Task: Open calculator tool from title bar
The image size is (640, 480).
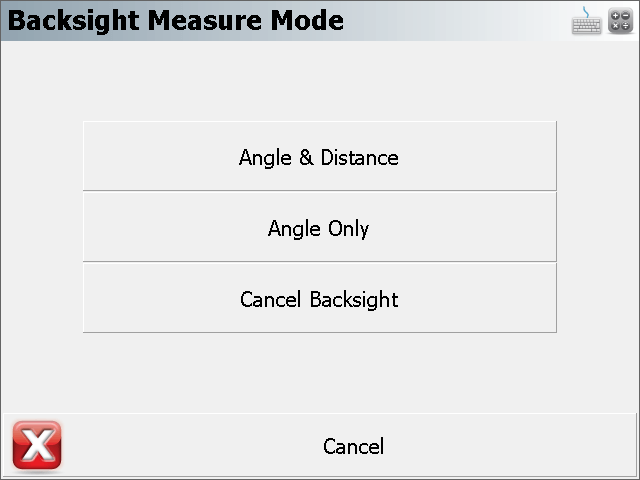Action: coord(620,21)
